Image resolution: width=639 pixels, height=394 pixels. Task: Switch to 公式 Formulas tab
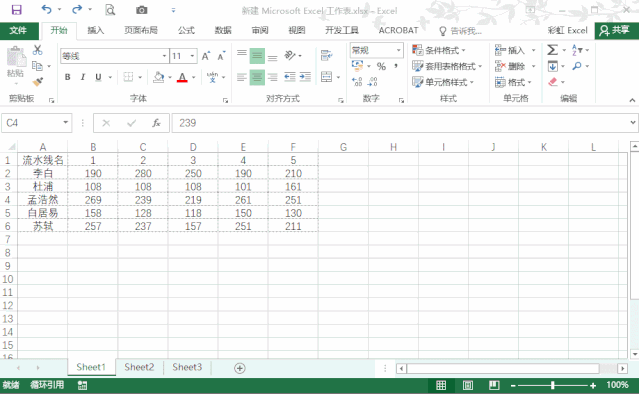(186, 31)
